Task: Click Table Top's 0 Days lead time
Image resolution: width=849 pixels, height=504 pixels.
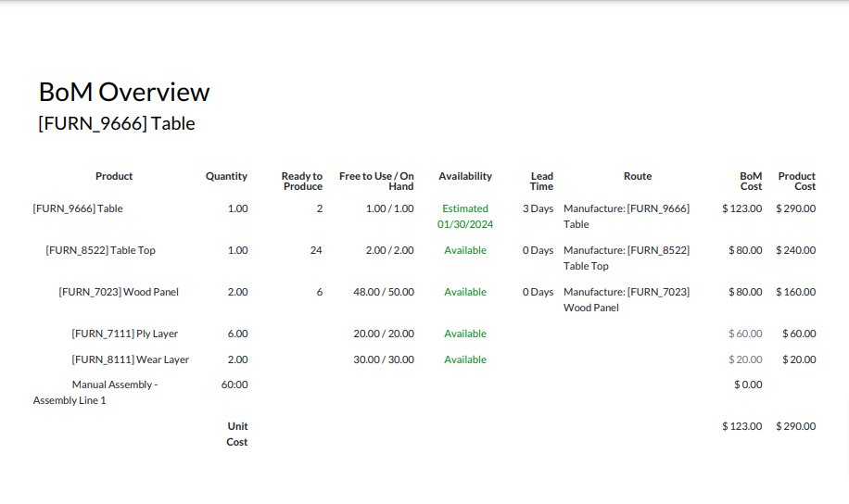Action: click(x=538, y=250)
